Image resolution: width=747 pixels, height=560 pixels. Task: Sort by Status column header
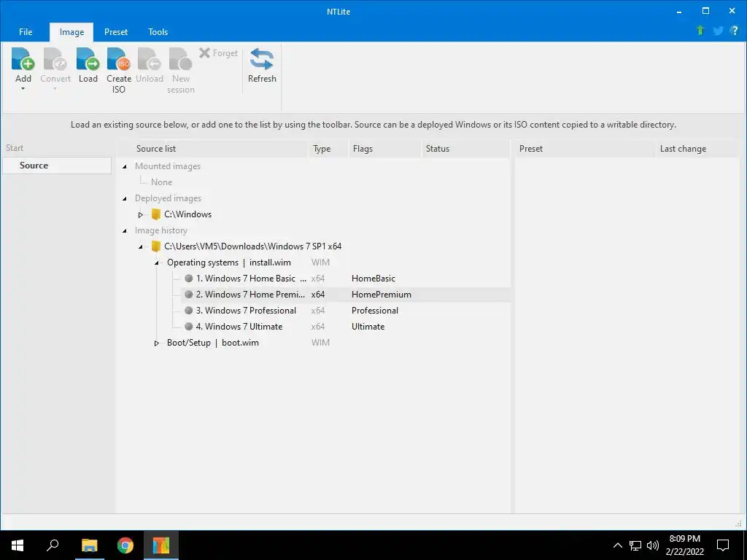[465, 149]
